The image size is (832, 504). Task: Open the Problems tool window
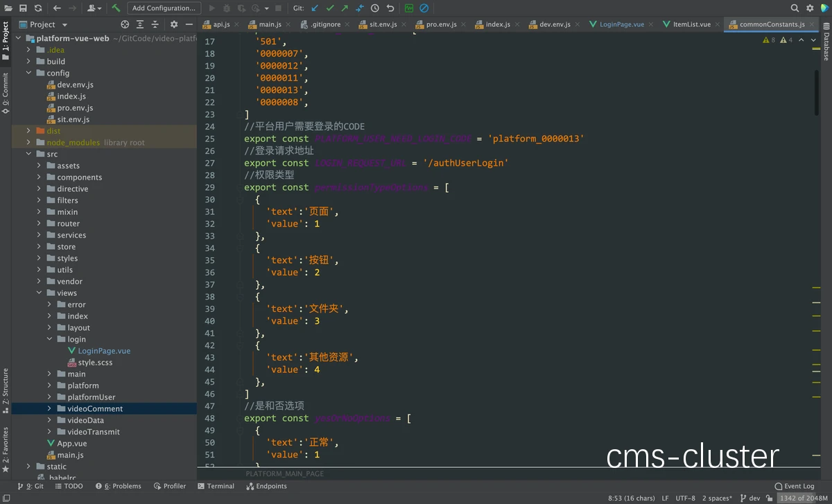119,486
